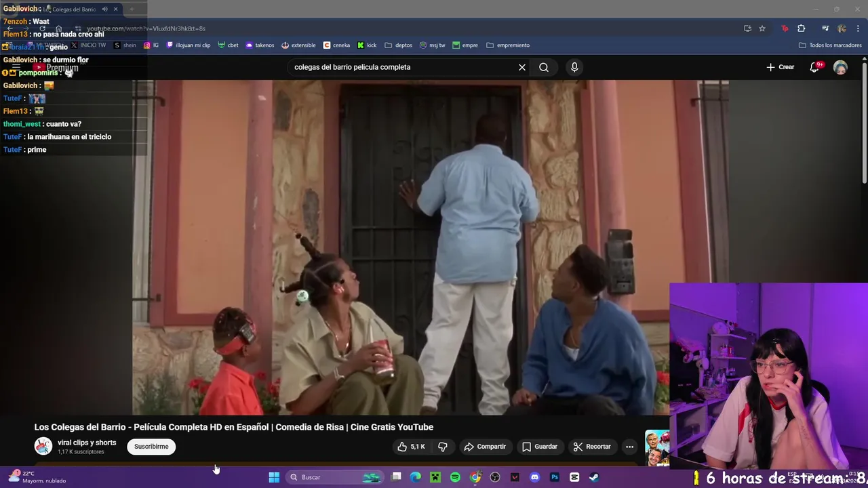Screen dimensions: 868x488
Task: Open the Windows Start menu
Action: pos(274,477)
